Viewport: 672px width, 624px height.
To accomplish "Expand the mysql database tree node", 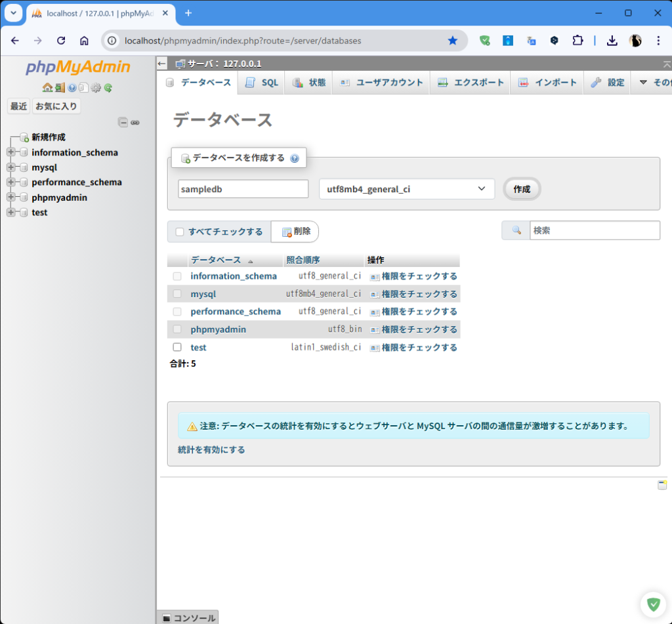I will pyautogui.click(x=10, y=167).
